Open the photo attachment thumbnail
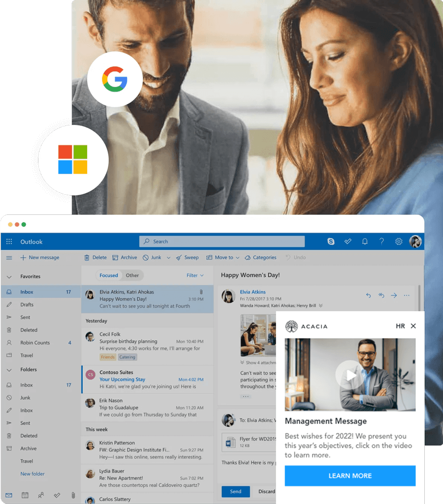 [258, 335]
